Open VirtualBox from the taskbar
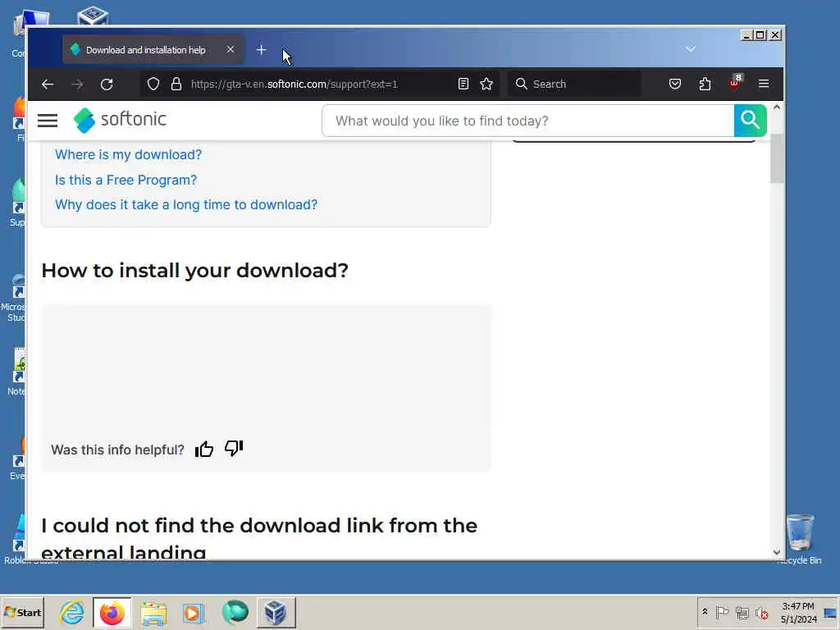The image size is (840, 630). click(276, 612)
